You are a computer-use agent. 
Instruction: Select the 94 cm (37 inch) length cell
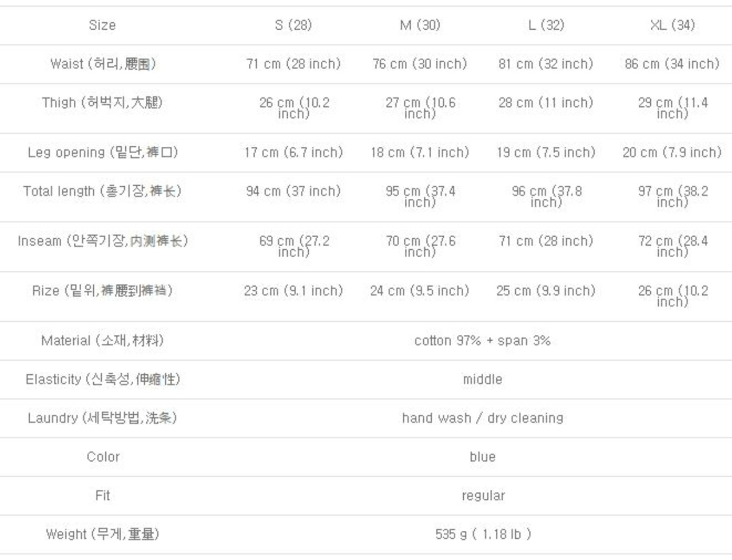pyautogui.click(x=293, y=191)
